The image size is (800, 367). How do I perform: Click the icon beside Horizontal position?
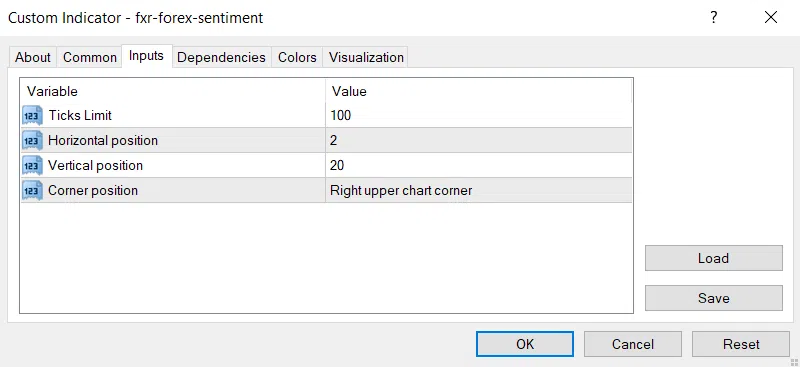(33, 140)
